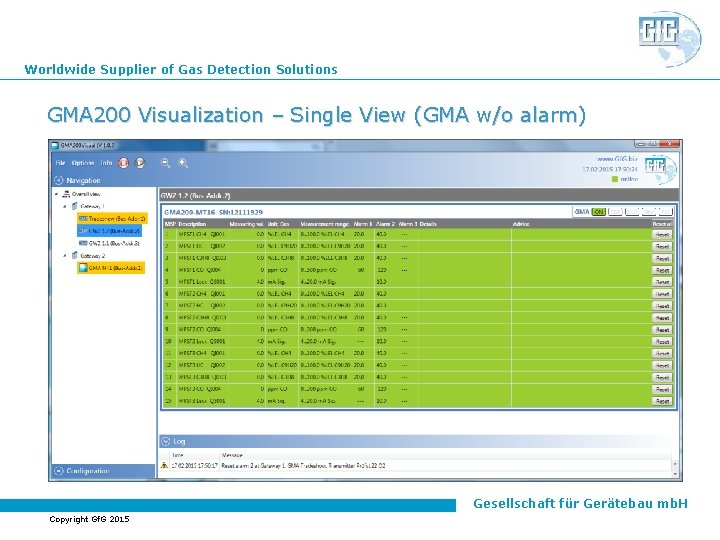Click the Measuring val. column header
Screen dimensions: 720x540
pos(246,224)
